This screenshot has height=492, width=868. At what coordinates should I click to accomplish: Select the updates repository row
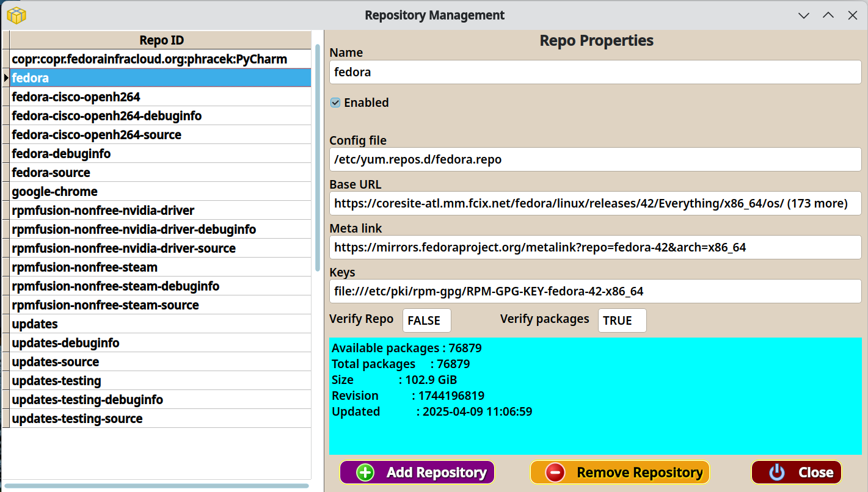(161, 324)
